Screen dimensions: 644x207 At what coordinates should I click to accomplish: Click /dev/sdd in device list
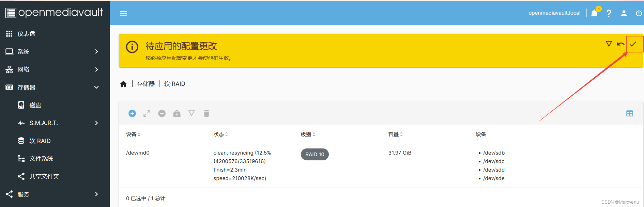pos(494,170)
